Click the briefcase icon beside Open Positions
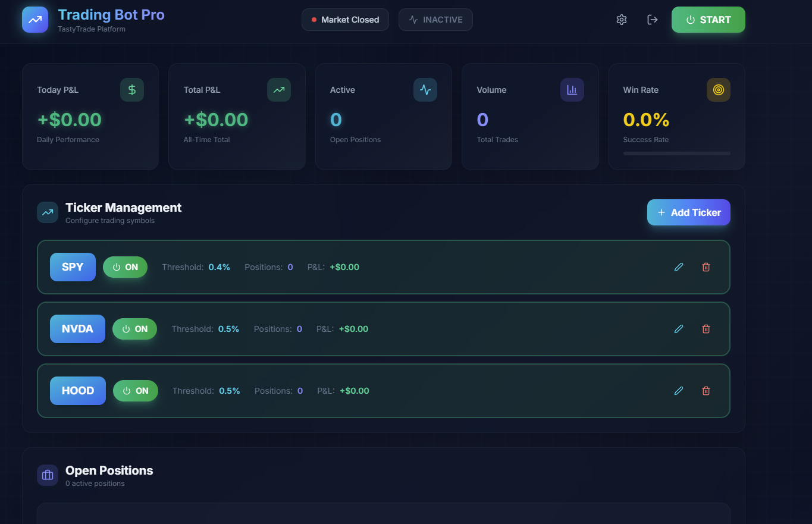This screenshot has height=524, width=812. (48, 475)
